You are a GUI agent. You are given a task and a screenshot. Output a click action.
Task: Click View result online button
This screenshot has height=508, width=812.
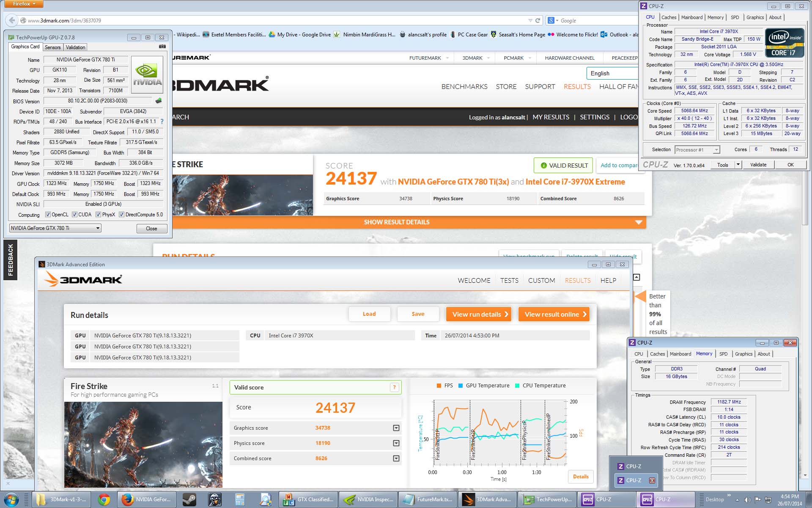[554, 314]
